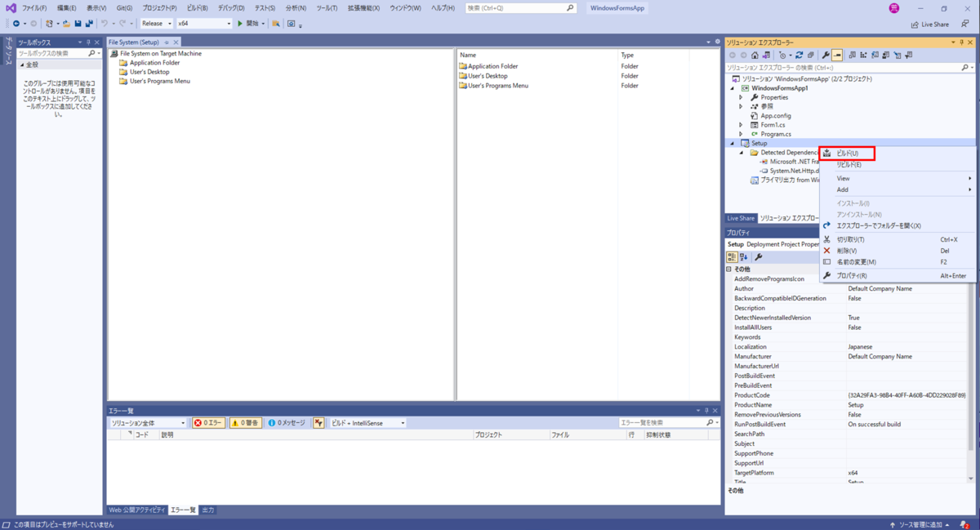Screen dimensions: 980x530
Task: Open the x64 platform dropdown
Action: 204,24
